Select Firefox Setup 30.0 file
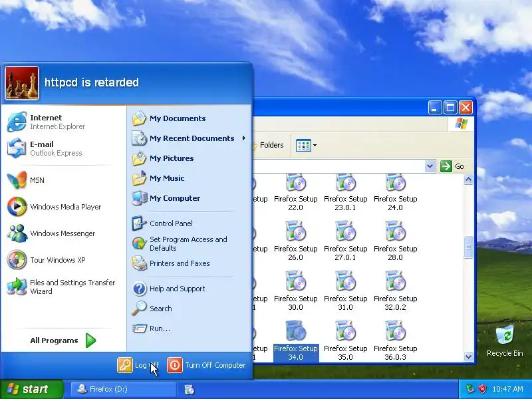532x399 pixels. [295, 291]
